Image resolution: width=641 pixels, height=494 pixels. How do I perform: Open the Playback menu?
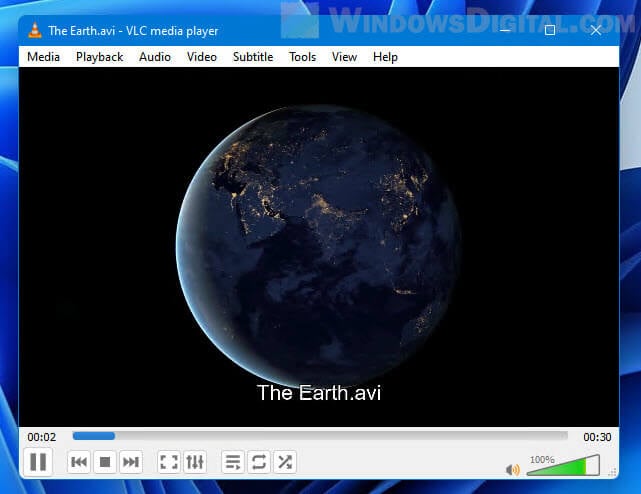(99, 57)
